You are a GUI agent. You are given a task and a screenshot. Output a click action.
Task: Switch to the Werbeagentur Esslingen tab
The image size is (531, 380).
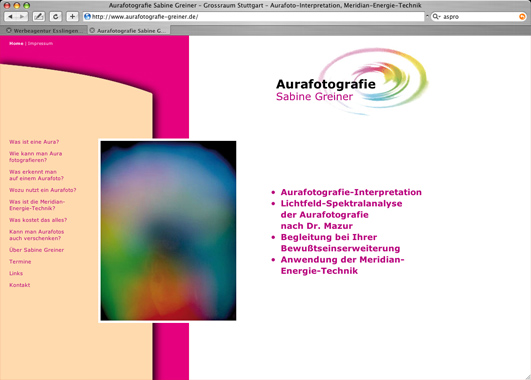(x=44, y=30)
